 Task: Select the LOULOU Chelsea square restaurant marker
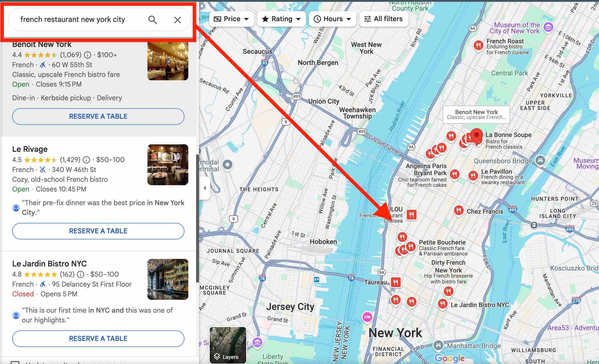pos(411,215)
